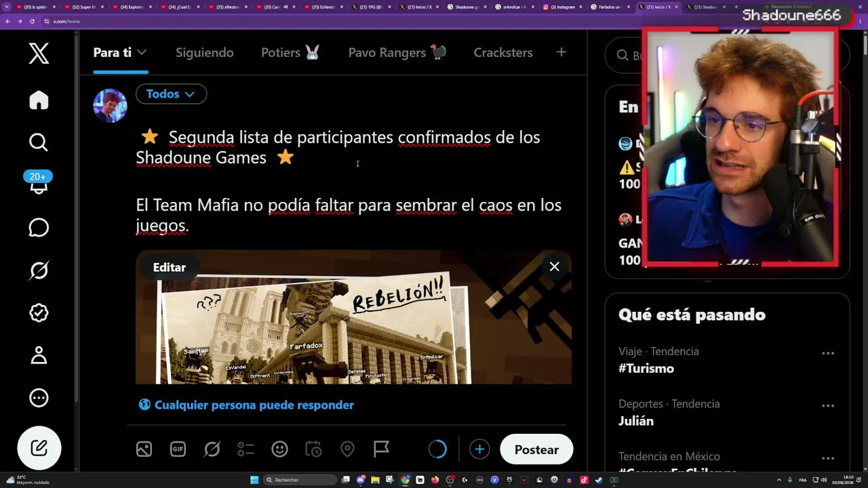Open more options for the Julián trend
Viewport: 868px width, 488px height.
(x=827, y=405)
